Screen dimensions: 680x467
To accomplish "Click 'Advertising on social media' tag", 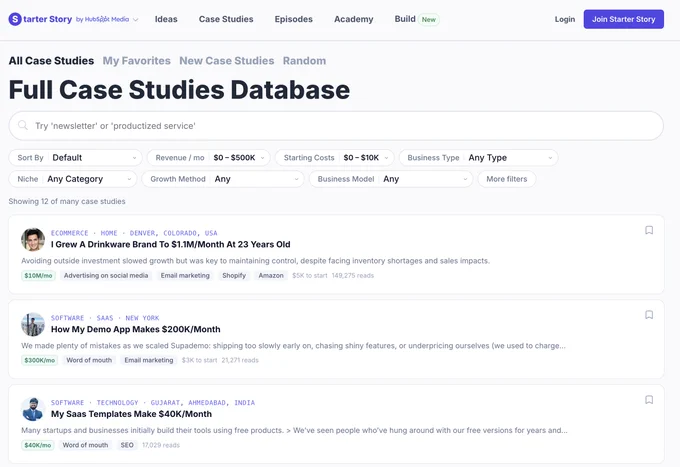I will point(106,276).
